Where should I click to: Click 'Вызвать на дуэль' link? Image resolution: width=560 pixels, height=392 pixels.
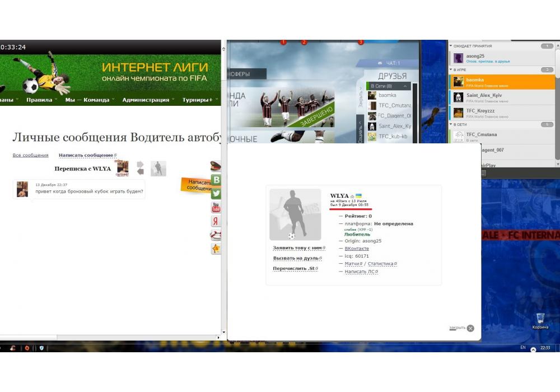(x=296, y=258)
